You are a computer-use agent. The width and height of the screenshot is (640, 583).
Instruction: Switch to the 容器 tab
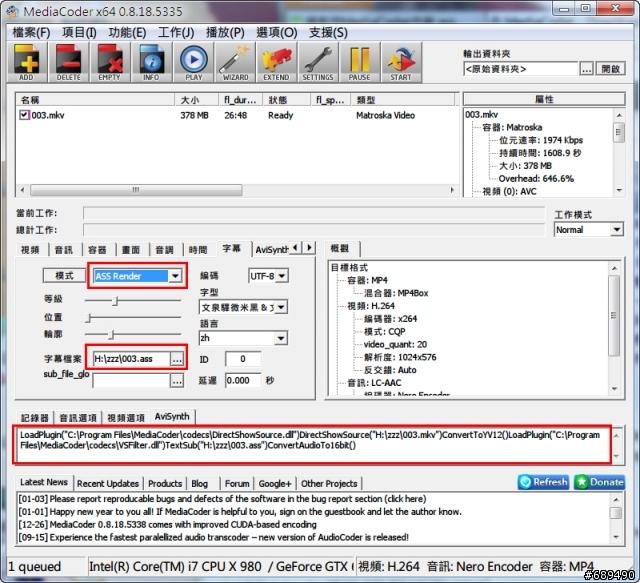97,249
